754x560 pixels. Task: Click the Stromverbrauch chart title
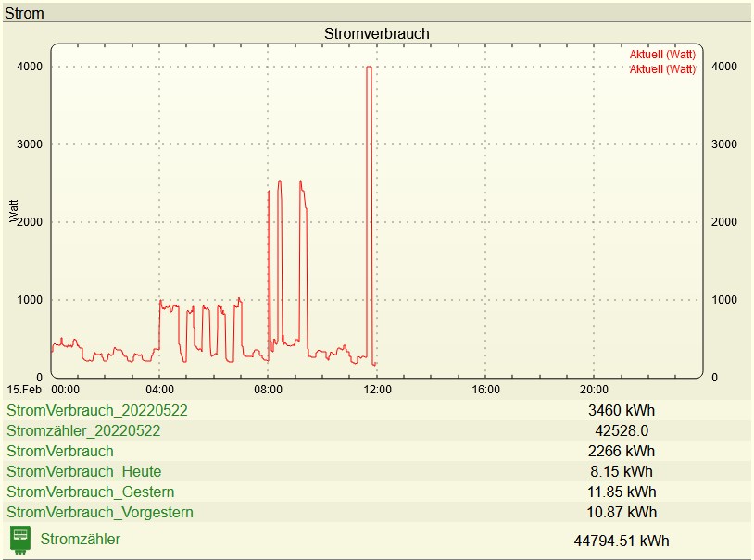376,33
